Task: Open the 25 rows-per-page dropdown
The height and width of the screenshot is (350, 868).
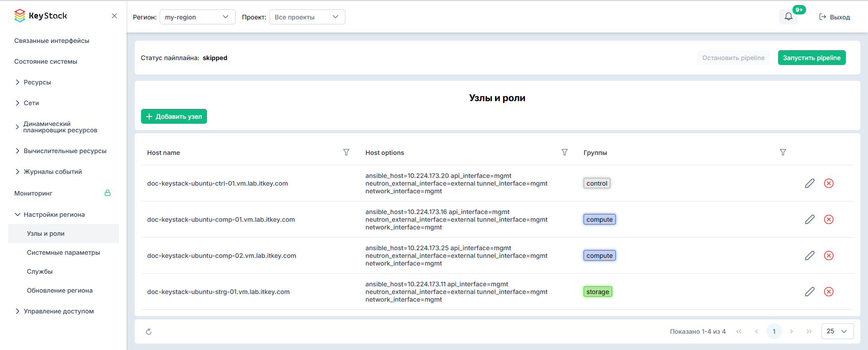Action: 837,331
